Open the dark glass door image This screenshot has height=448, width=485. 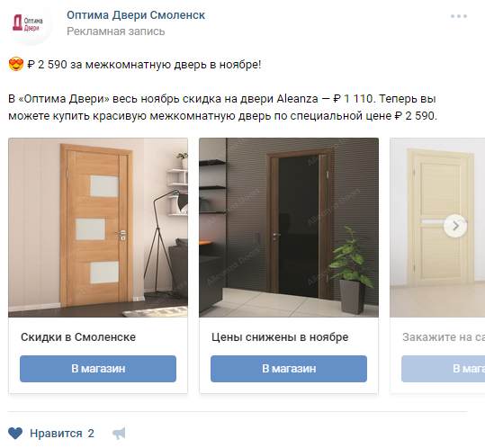click(289, 228)
